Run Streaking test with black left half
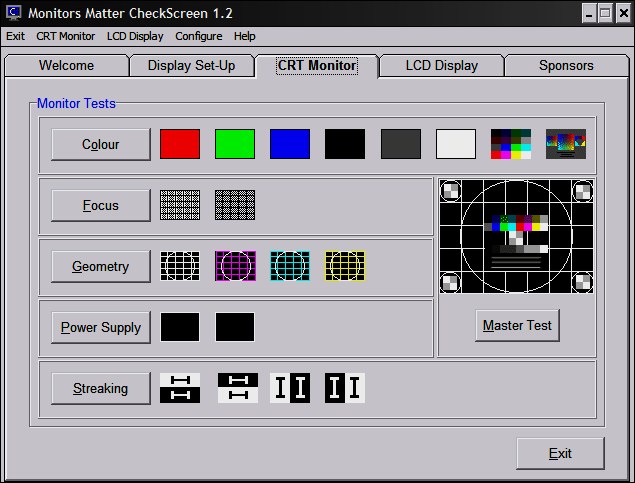 coord(345,388)
